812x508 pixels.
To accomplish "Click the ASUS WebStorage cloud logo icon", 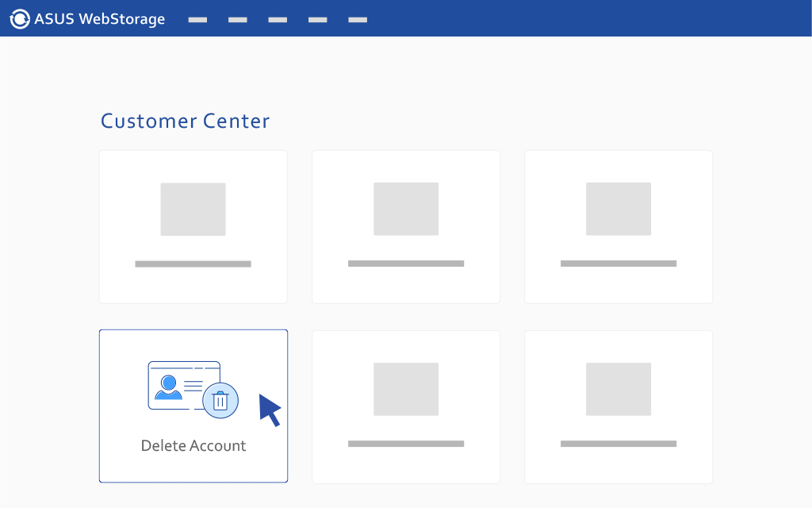I will (x=20, y=19).
